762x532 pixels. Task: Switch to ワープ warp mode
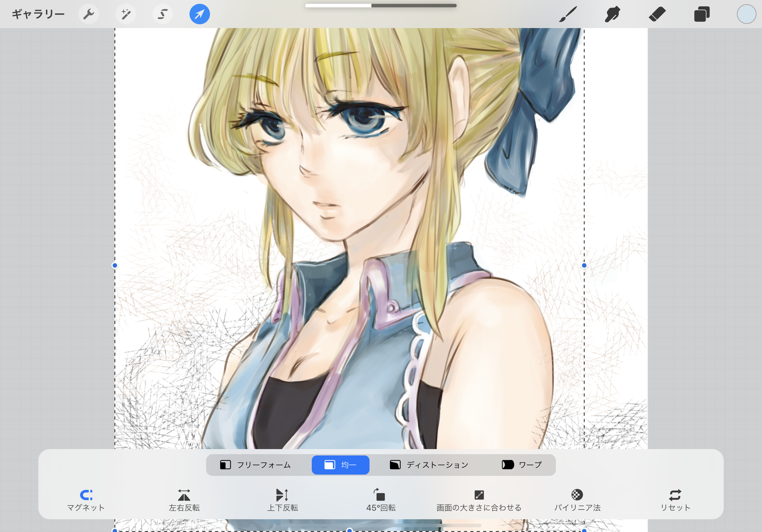click(522, 465)
